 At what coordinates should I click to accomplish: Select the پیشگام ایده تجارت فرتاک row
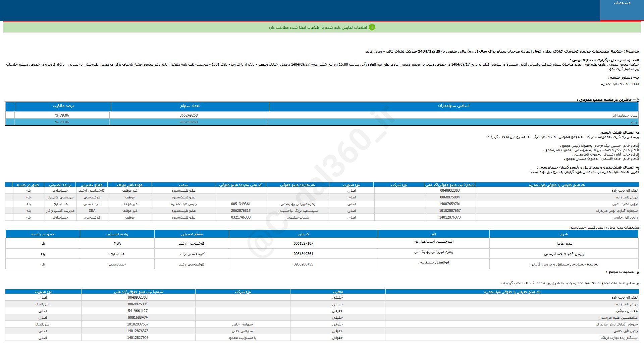point(619,338)
